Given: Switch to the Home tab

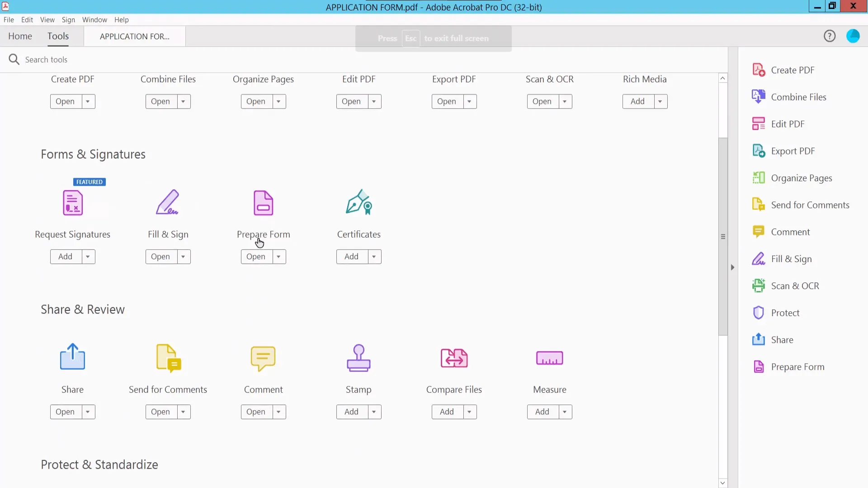Looking at the screenshot, I should (x=20, y=36).
